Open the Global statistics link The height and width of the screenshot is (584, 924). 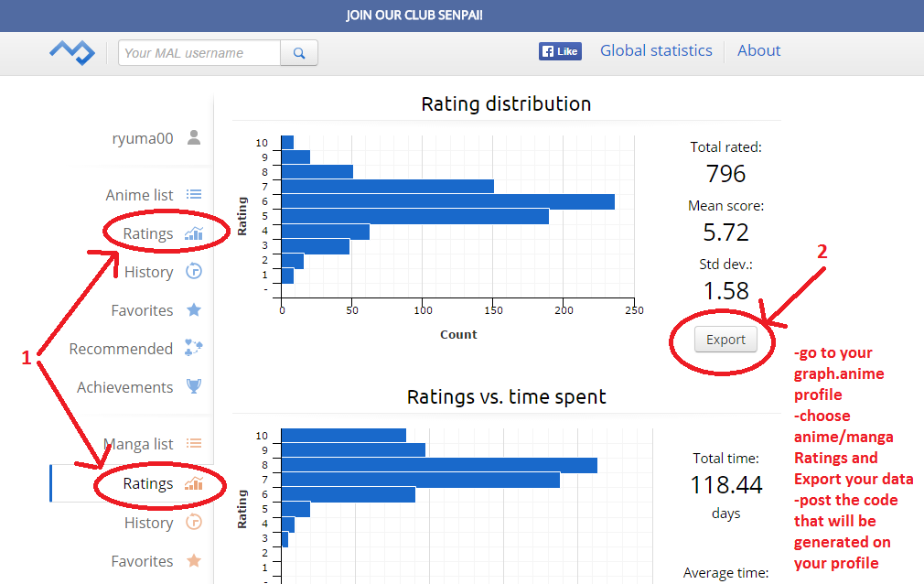pos(656,51)
